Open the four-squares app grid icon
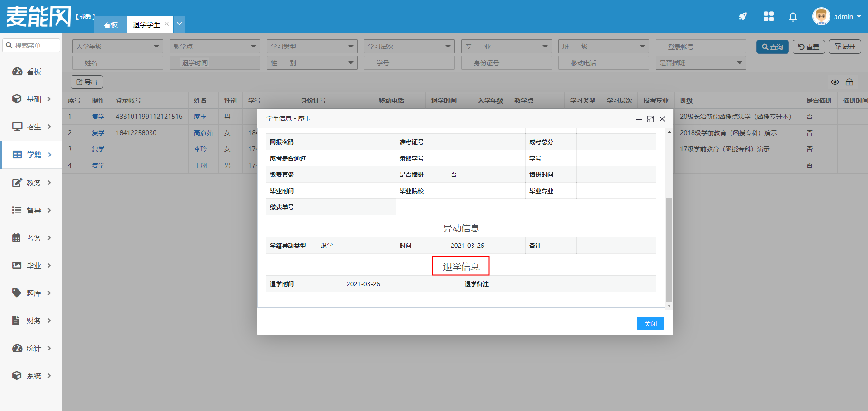 (769, 17)
